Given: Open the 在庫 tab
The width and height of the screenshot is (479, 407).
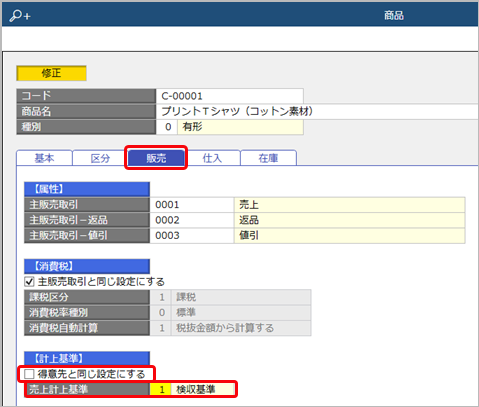Looking at the screenshot, I should [x=268, y=158].
